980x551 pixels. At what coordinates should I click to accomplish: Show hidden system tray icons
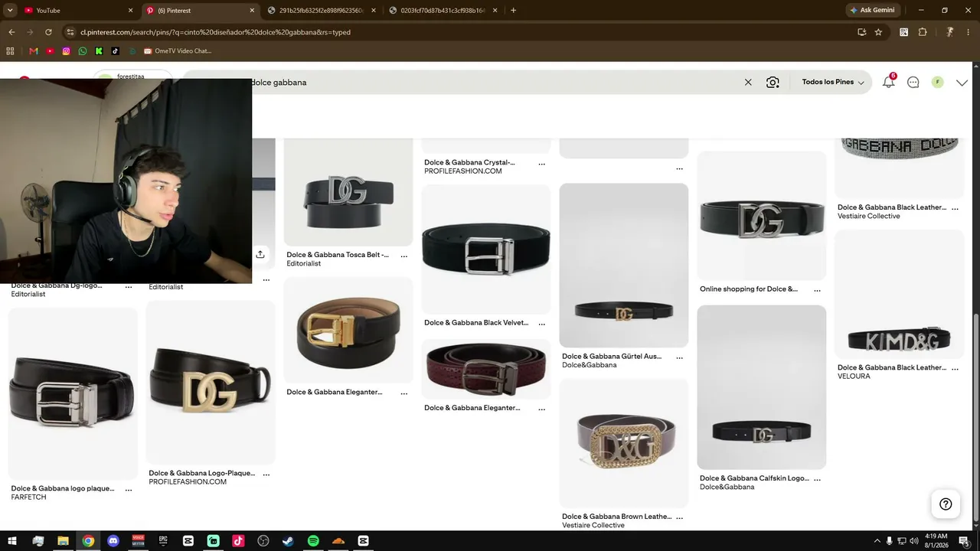pos(877,541)
